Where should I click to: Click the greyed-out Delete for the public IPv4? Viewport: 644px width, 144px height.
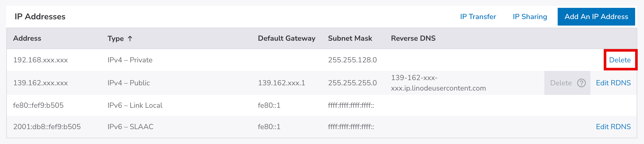pyautogui.click(x=561, y=83)
